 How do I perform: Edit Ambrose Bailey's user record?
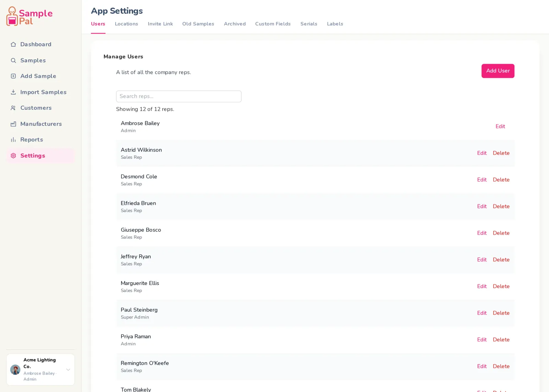pyautogui.click(x=500, y=126)
